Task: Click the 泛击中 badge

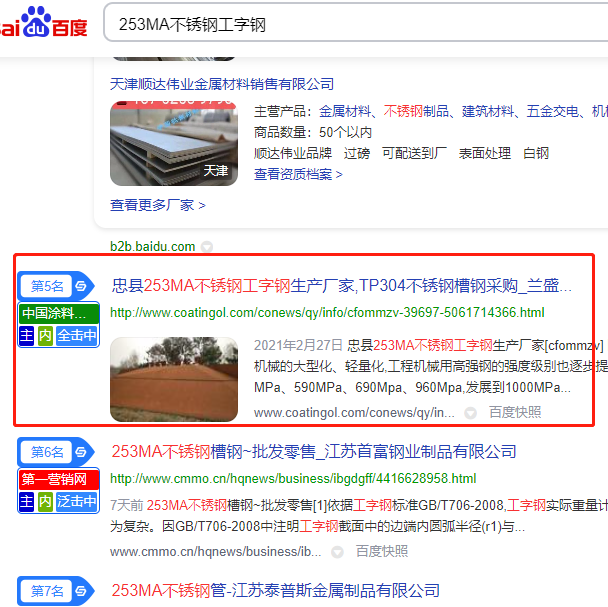Action: [x=77, y=502]
